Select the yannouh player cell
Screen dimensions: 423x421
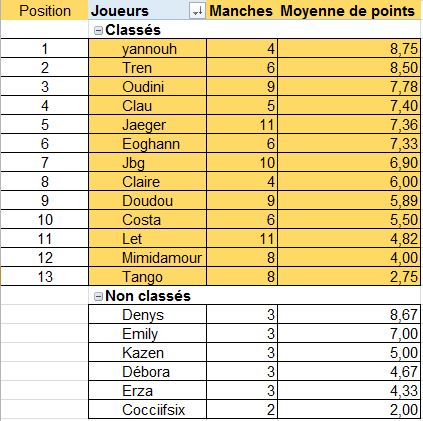point(148,49)
